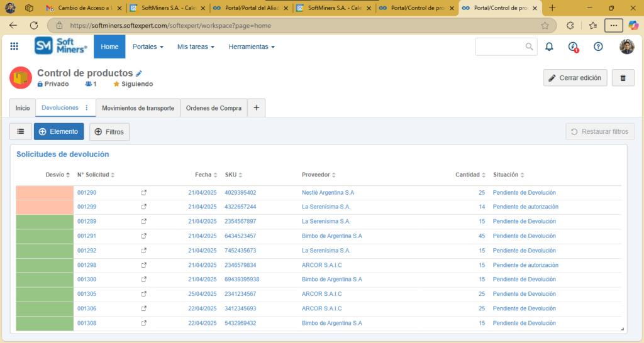This screenshot has height=343, width=644.
Task: Expand the Herramientas menu
Action: tap(251, 47)
